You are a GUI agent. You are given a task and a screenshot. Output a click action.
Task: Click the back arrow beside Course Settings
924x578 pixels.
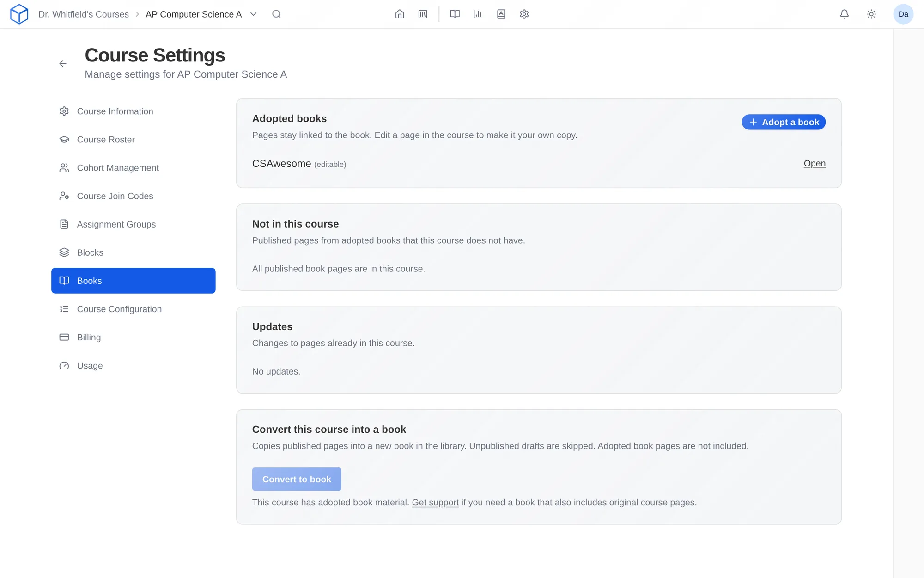(63, 64)
